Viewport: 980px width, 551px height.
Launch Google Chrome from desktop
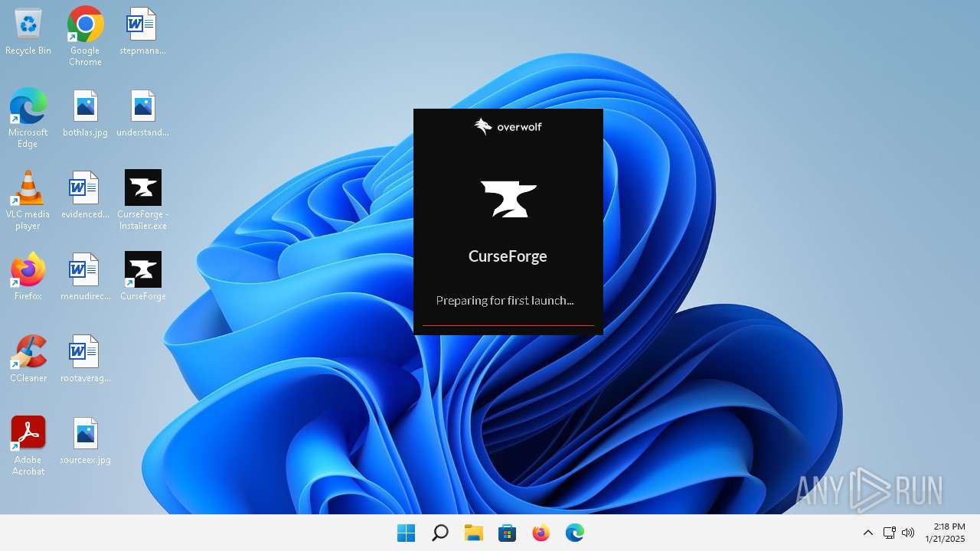pyautogui.click(x=85, y=36)
